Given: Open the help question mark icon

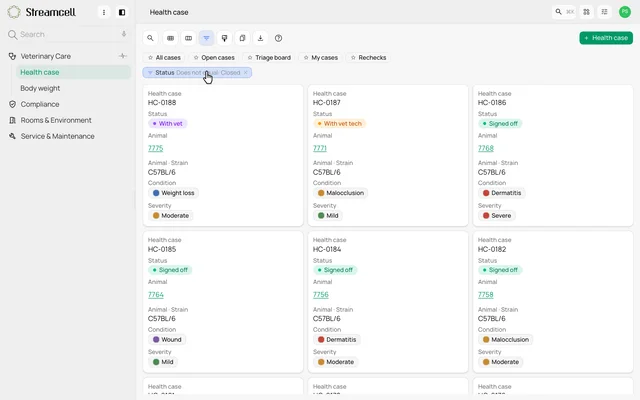Looking at the screenshot, I should click(278, 38).
